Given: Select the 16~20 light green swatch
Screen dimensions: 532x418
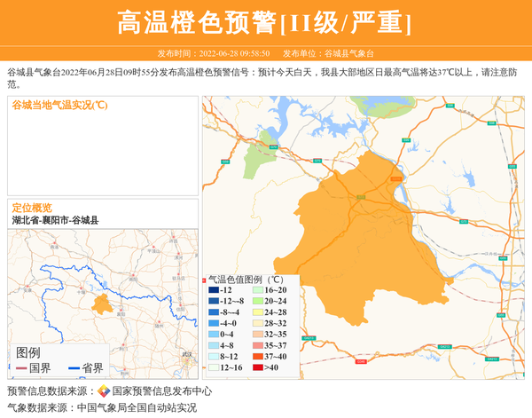Looking at the screenshot, I should tap(257, 290).
